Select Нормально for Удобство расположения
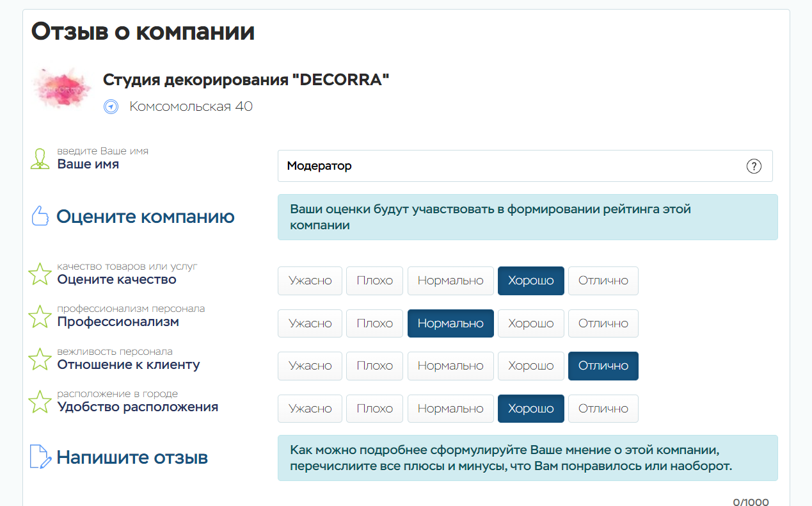 pos(450,409)
